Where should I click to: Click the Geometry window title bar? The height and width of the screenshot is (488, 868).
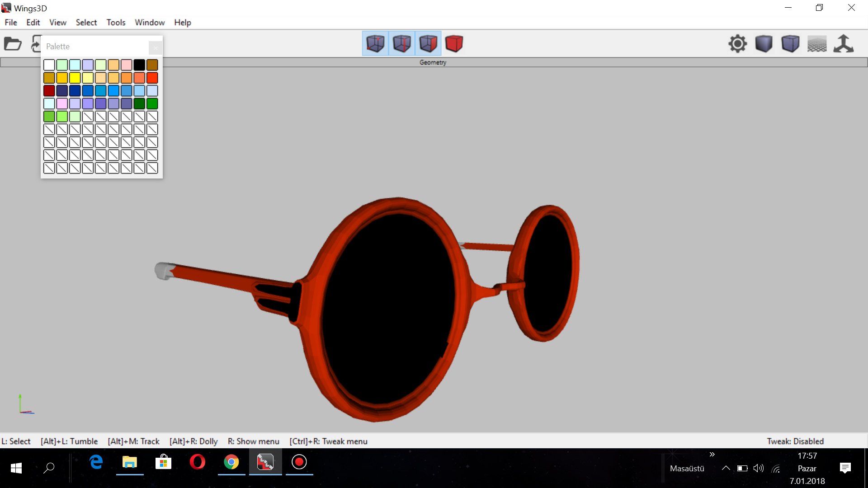pyautogui.click(x=433, y=62)
